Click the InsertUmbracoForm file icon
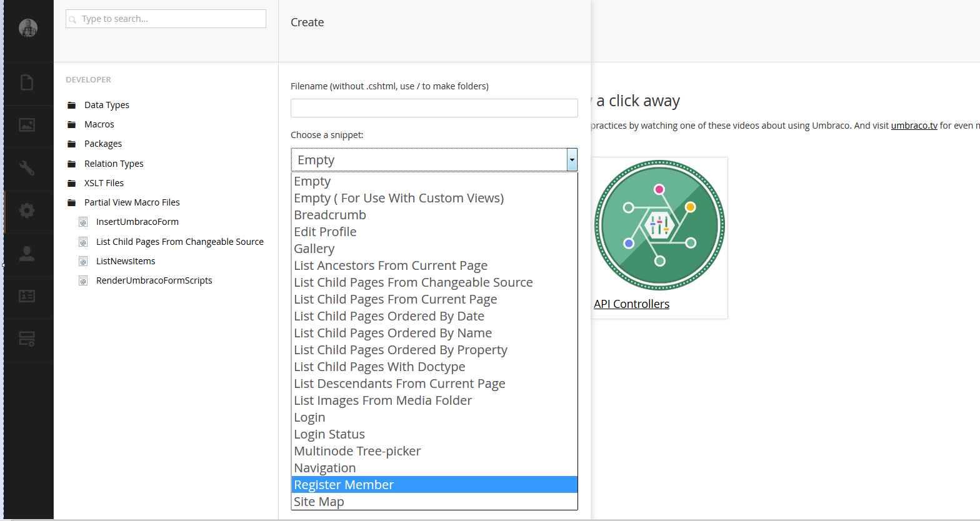Viewport: 980px width, 521px height. click(83, 222)
